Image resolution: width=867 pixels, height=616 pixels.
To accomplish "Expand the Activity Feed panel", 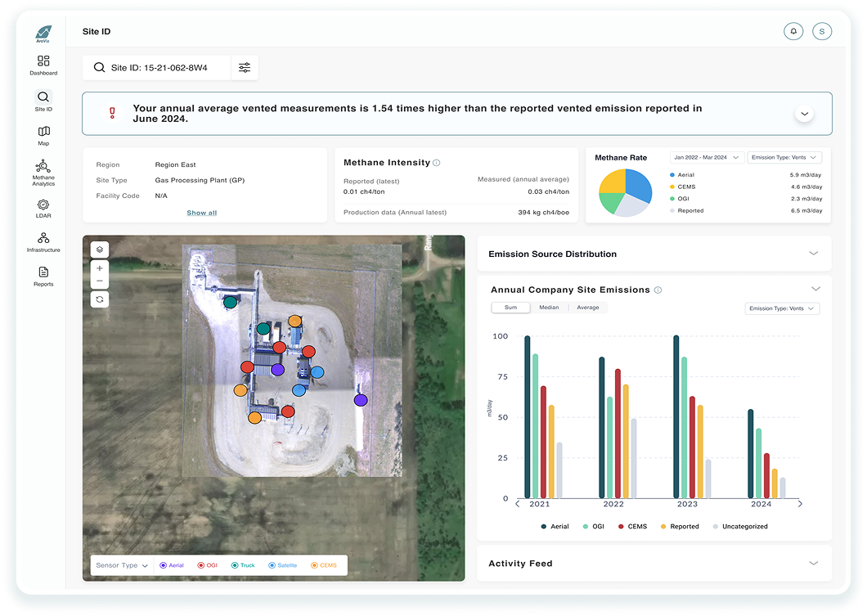I will (x=813, y=563).
